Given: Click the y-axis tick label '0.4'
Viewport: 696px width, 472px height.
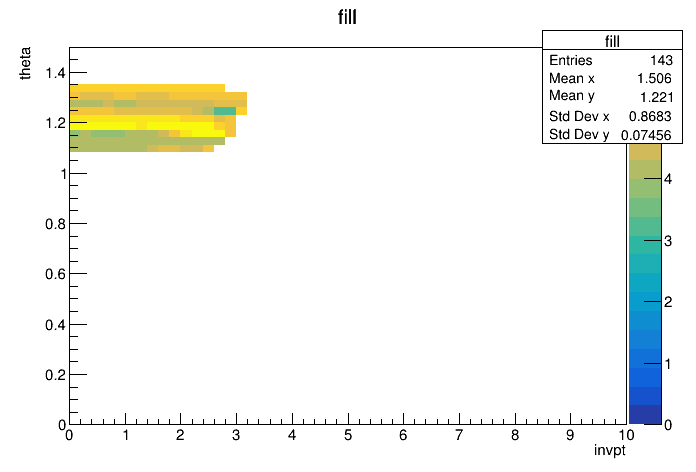Looking at the screenshot, I should tap(55, 325).
